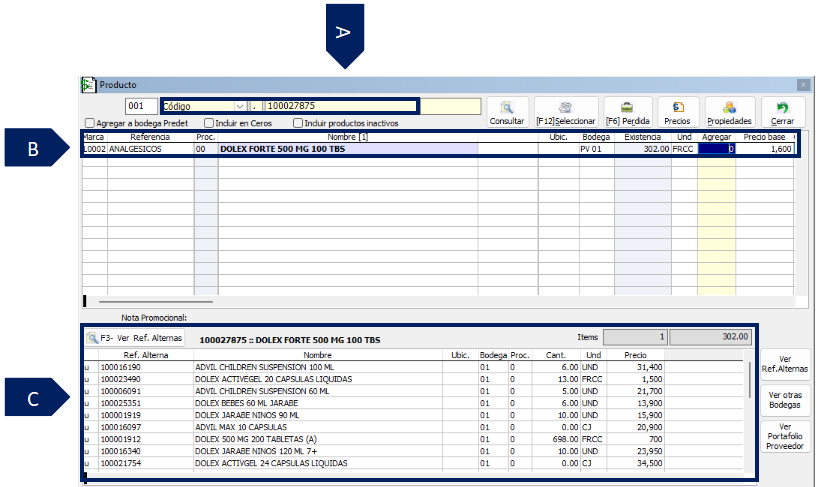
Task: Enable Incluir en Ceros checkbox
Action: tap(209, 123)
